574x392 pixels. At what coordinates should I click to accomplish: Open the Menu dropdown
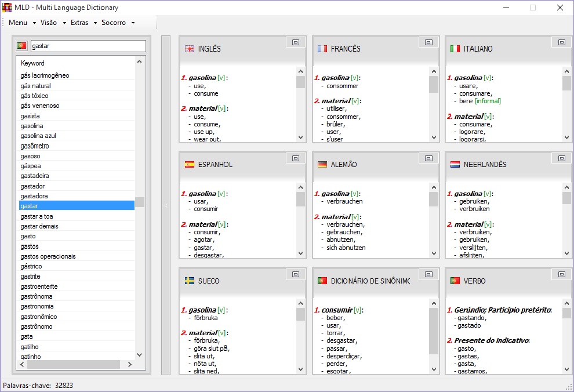point(21,23)
